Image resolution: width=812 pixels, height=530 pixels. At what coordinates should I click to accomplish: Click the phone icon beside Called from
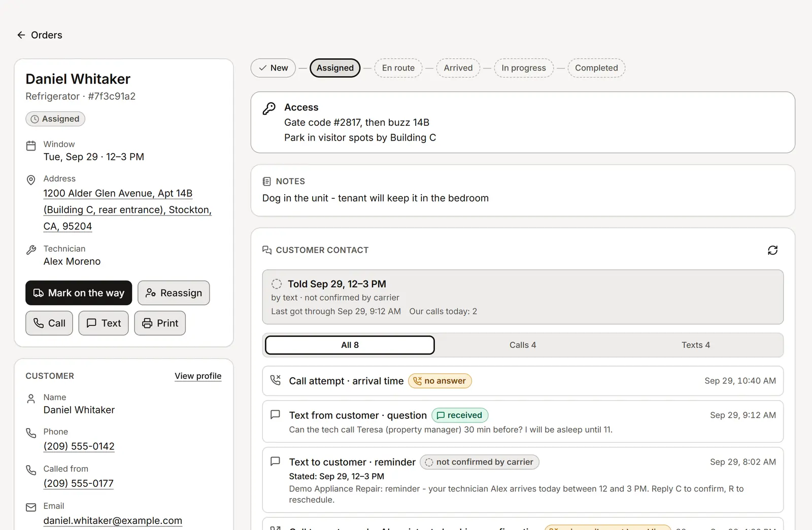tap(31, 470)
